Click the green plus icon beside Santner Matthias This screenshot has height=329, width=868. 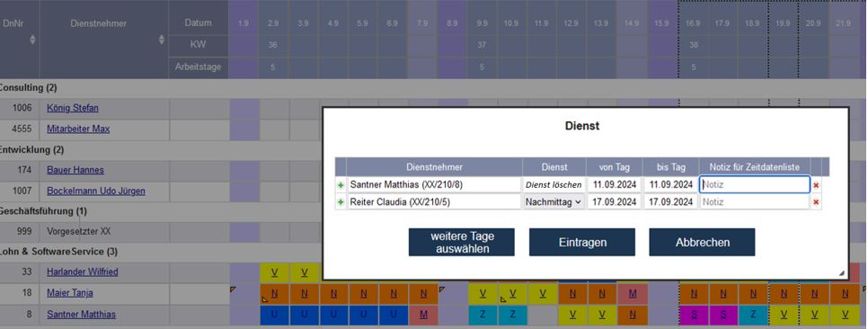pos(341,184)
